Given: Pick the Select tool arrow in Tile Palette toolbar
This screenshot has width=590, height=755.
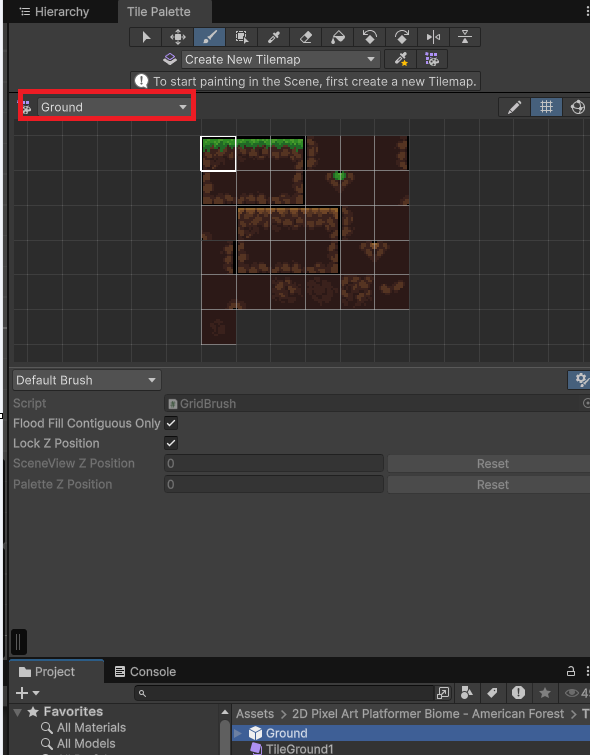Looking at the screenshot, I should tap(145, 37).
